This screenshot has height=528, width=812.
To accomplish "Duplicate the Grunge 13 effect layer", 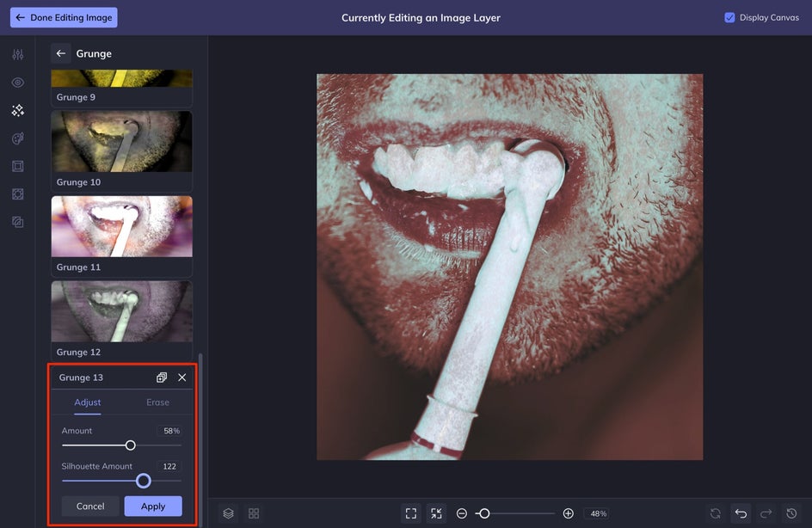I will 162,378.
